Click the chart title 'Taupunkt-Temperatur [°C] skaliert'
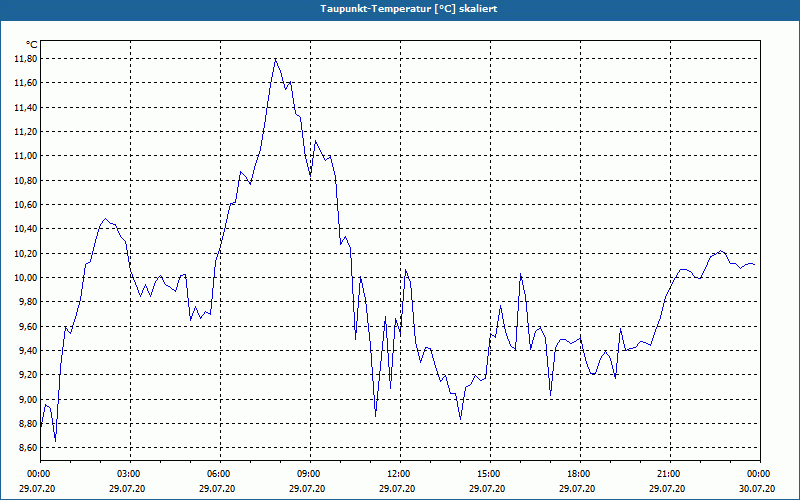The width and height of the screenshot is (800, 500). (x=409, y=9)
